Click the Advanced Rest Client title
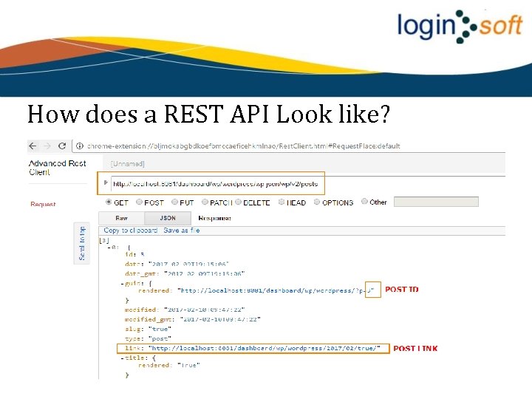Screen dimensions: 532x399 click(x=58, y=168)
